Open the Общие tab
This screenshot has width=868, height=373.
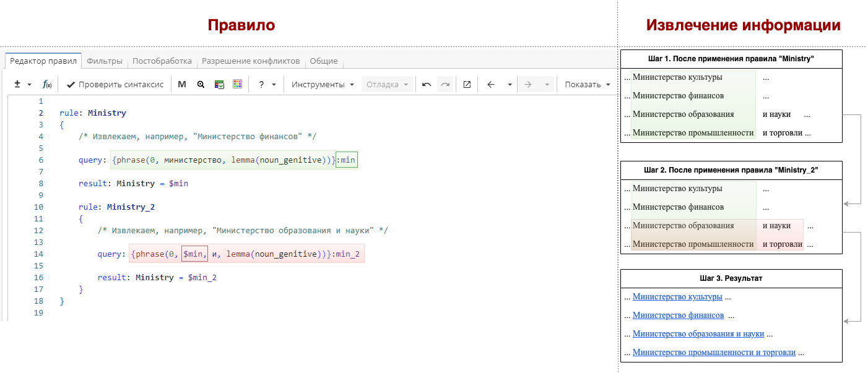click(324, 61)
